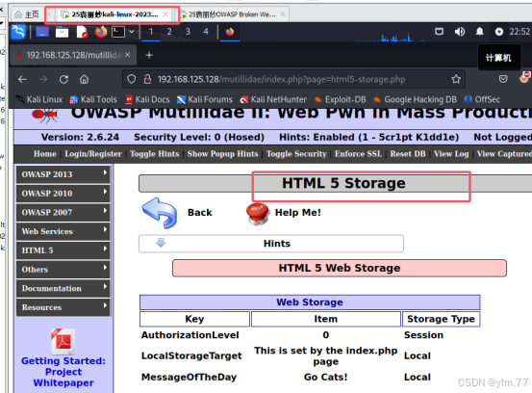Bookmark this page with star icon
This screenshot has width=532, height=393.
click(456, 80)
